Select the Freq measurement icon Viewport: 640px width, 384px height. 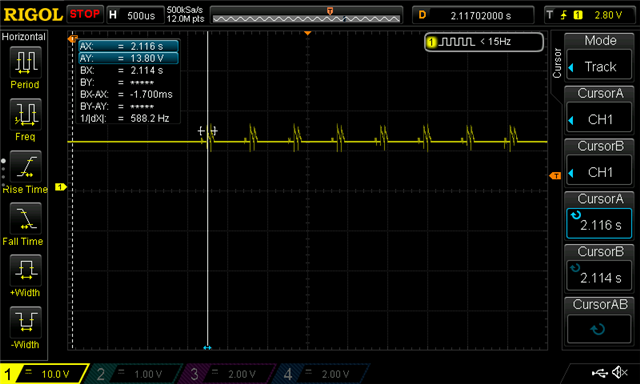pos(25,114)
